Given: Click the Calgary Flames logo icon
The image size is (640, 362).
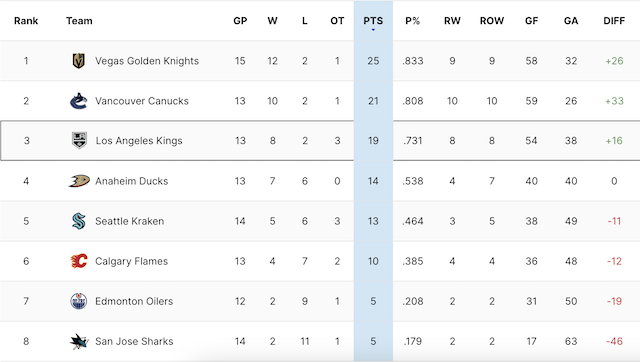Looking at the screenshot, I should 79,261.
